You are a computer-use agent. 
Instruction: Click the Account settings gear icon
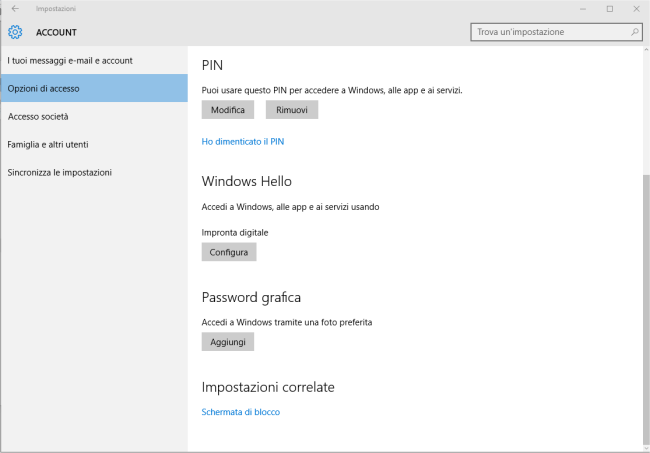[x=15, y=32]
